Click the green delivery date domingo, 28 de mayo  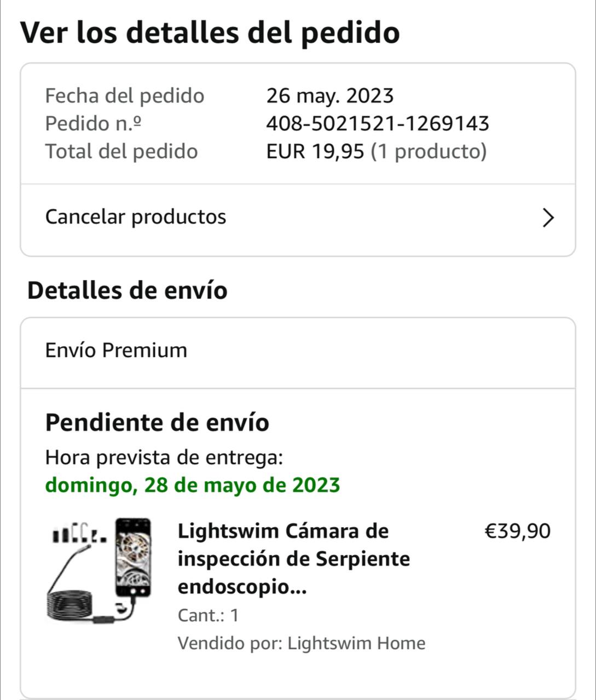[192, 485]
